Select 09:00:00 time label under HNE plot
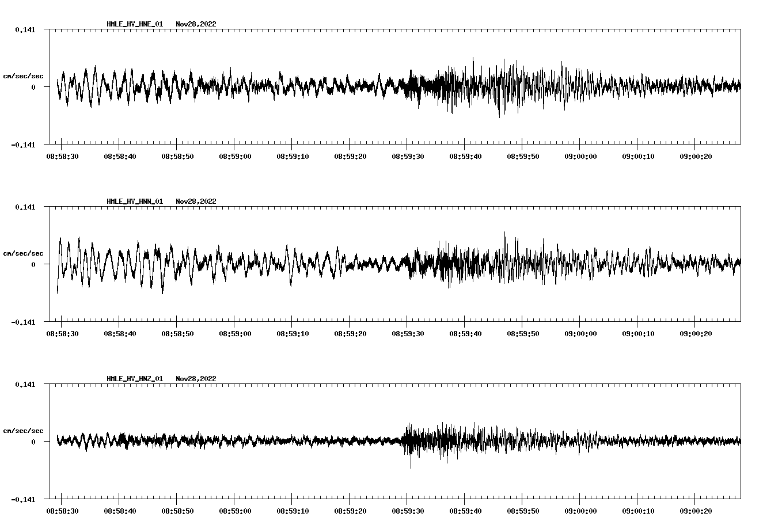The image size is (782, 532). (580, 156)
